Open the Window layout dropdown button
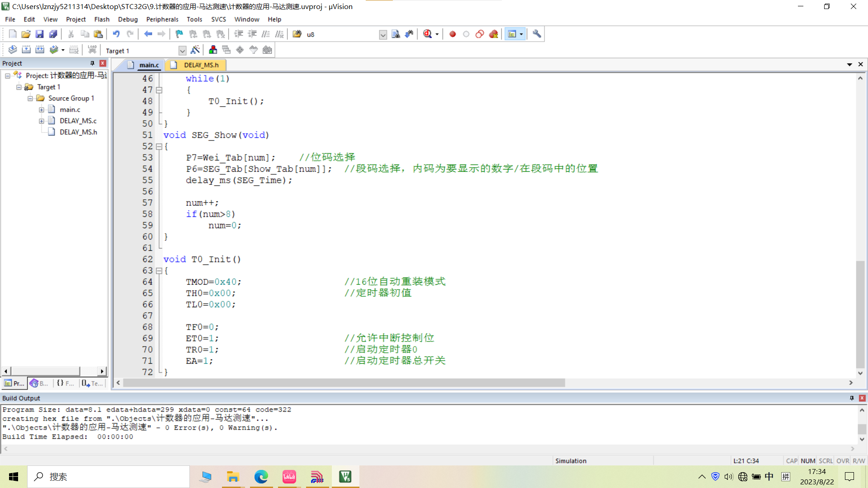 [521, 34]
